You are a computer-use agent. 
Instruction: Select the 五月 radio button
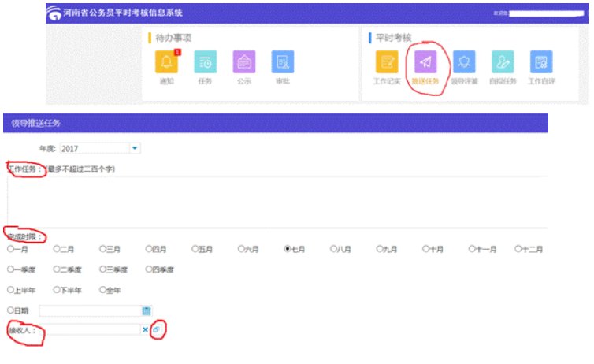[195, 249]
